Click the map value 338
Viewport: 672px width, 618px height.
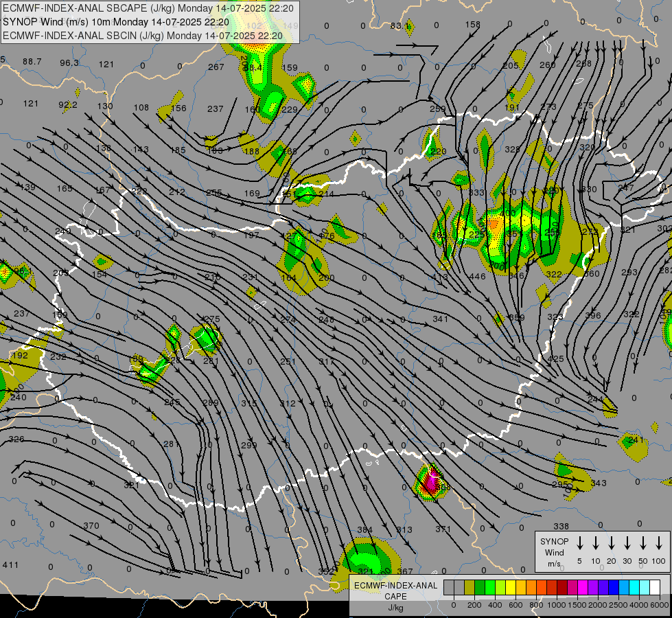tap(561, 526)
